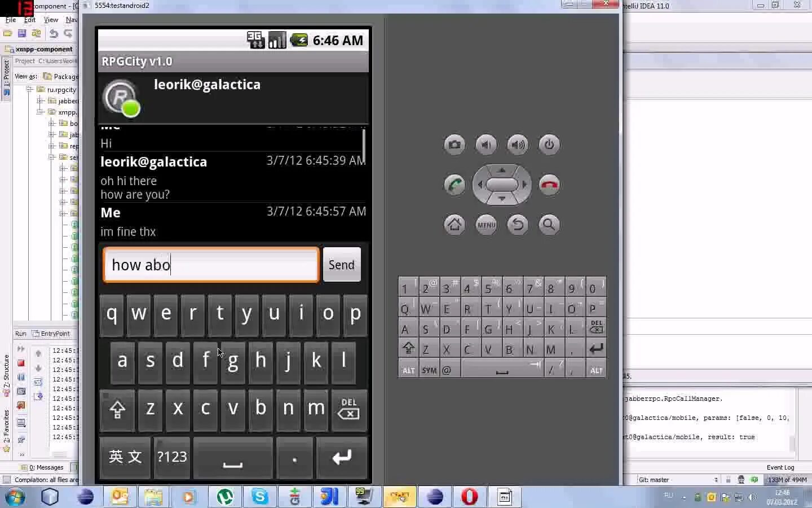Open the View as Packages dropdown
812x508 pixels.
click(61, 76)
